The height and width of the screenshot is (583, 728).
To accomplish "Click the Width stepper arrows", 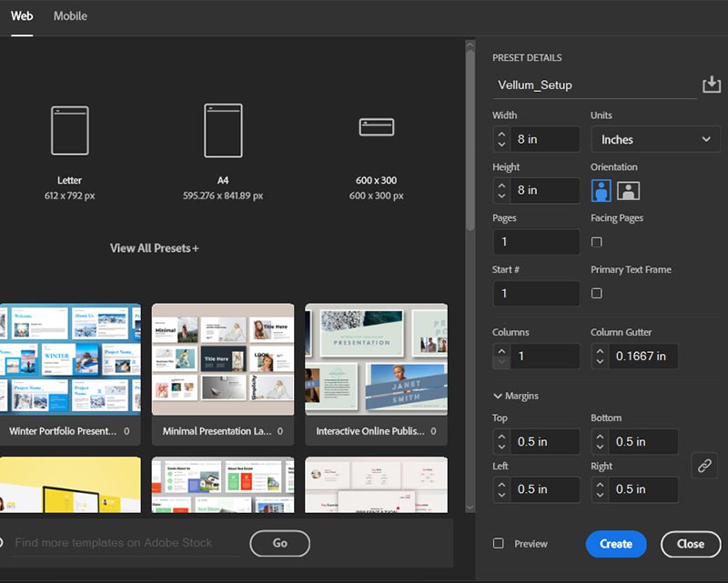I will point(501,139).
